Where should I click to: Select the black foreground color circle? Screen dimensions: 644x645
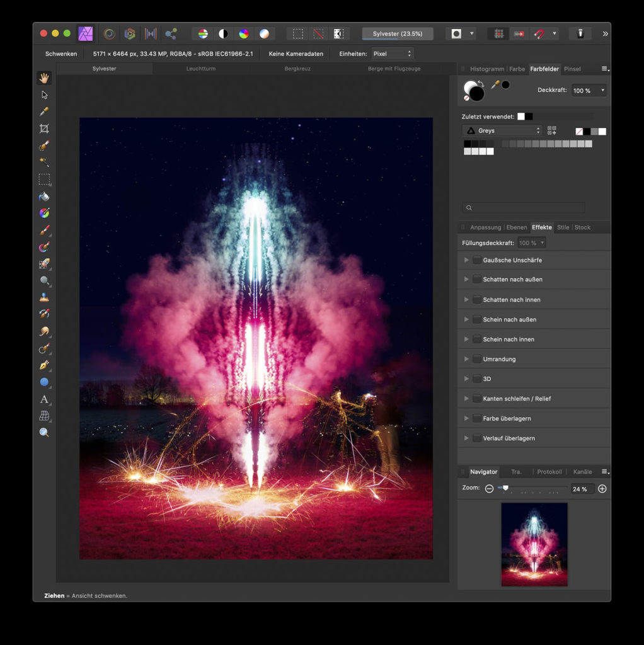tap(477, 94)
